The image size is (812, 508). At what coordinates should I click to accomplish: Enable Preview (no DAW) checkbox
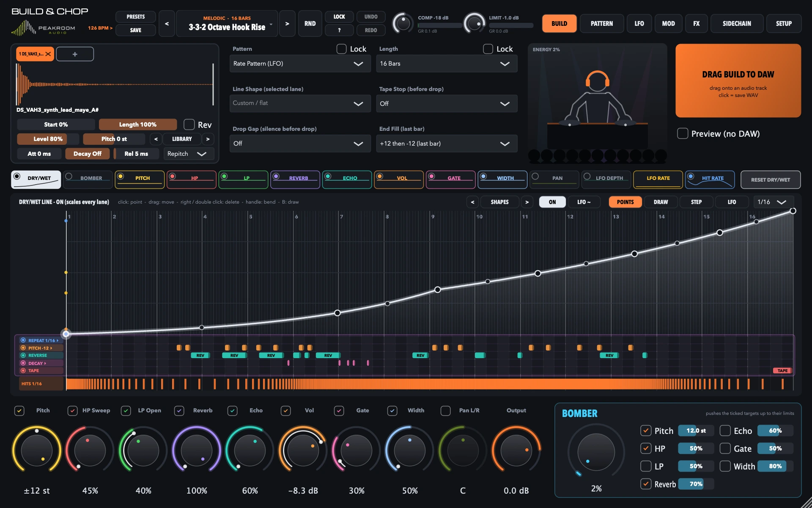pyautogui.click(x=683, y=134)
